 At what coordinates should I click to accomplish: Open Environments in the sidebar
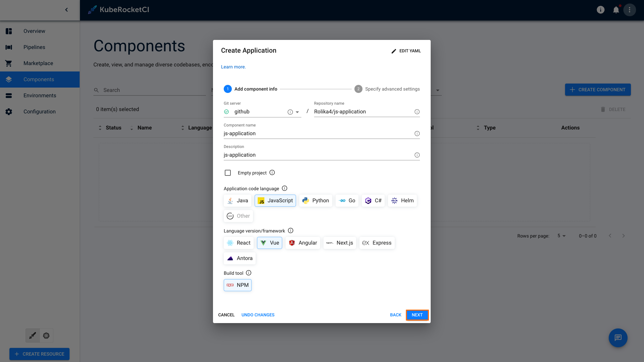click(40, 96)
